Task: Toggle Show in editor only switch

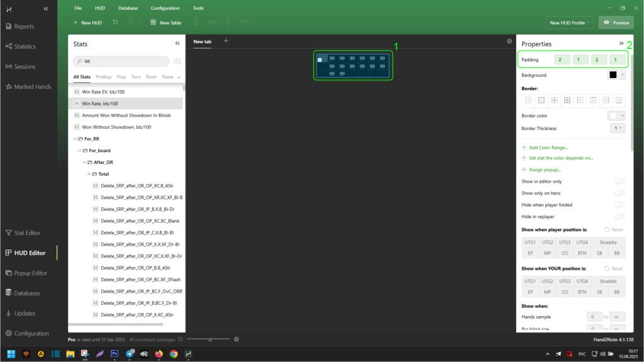Action: click(619, 182)
